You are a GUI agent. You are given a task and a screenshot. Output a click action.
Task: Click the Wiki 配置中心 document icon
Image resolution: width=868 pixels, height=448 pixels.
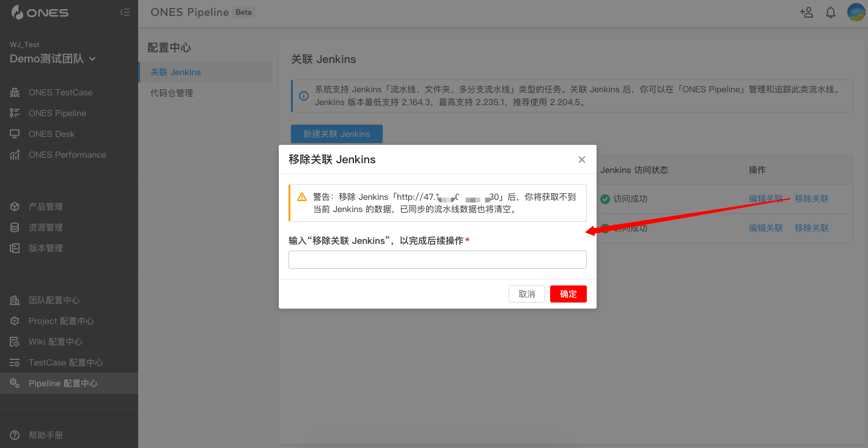pyautogui.click(x=15, y=342)
